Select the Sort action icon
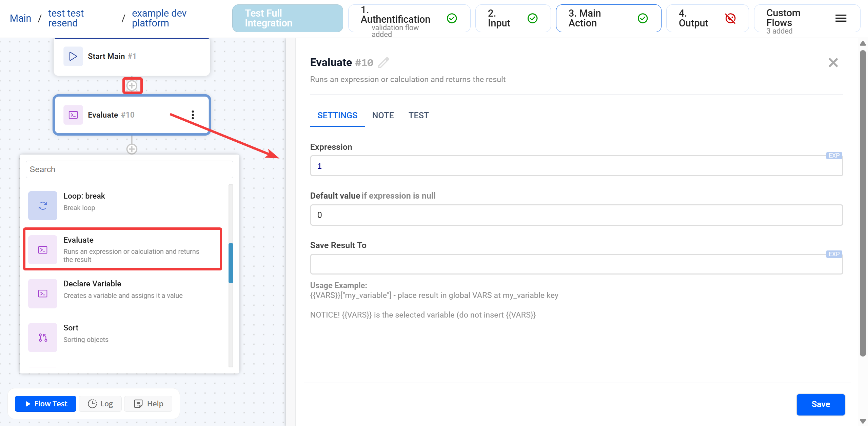868x426 pixels. point(43,337)
